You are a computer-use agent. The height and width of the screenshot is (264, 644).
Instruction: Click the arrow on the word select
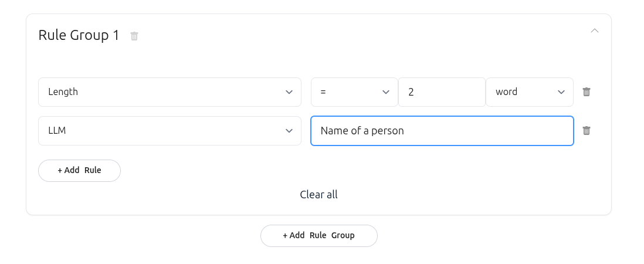[x=561, y=92]
